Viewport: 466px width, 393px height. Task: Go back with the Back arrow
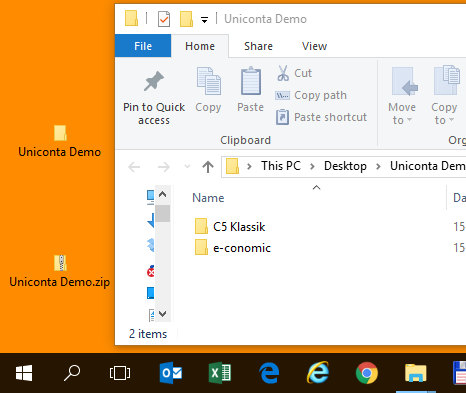pos(134,167)
